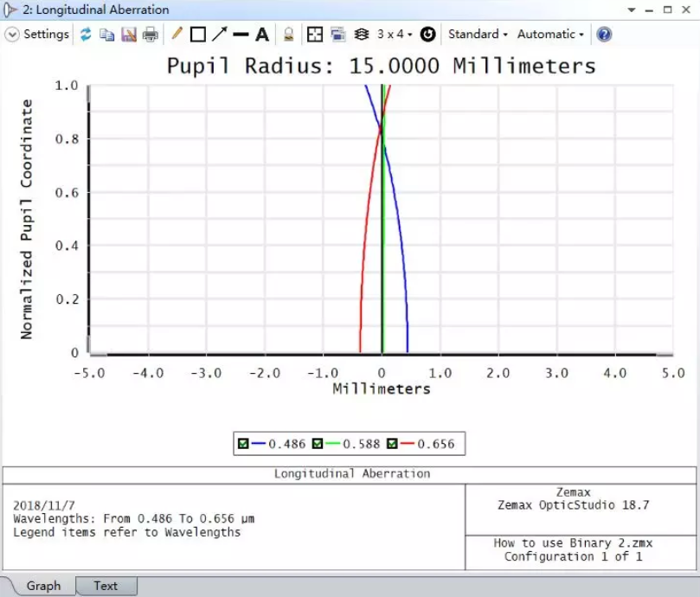Click the circular reset clock icon
The image size is (700, 597).
tap(427, 35)
